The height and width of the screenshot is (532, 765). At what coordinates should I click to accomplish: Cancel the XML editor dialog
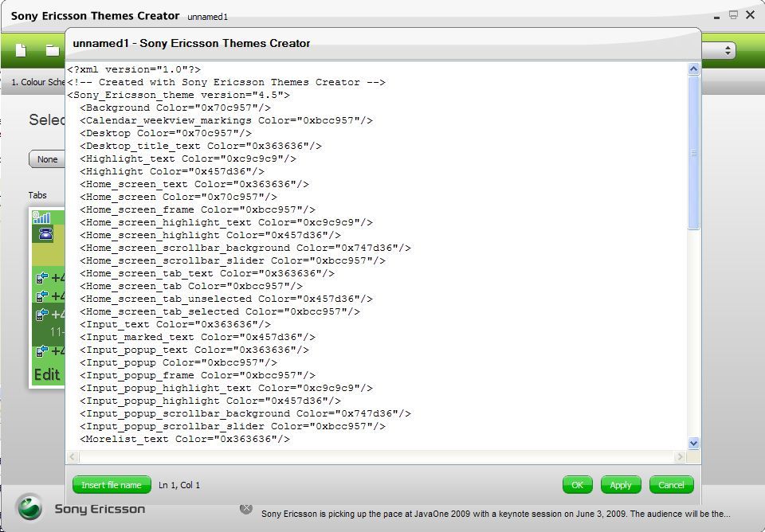[x=671, y=485]
